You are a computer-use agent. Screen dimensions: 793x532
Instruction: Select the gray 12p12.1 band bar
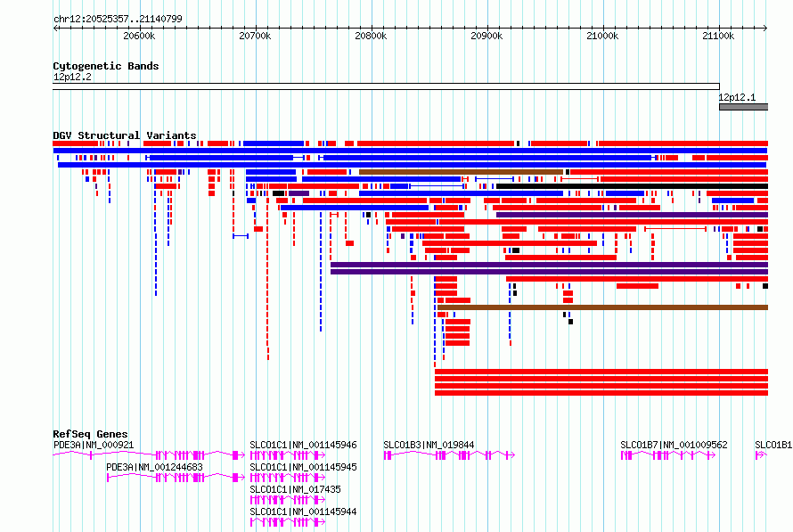pos(743,107)
